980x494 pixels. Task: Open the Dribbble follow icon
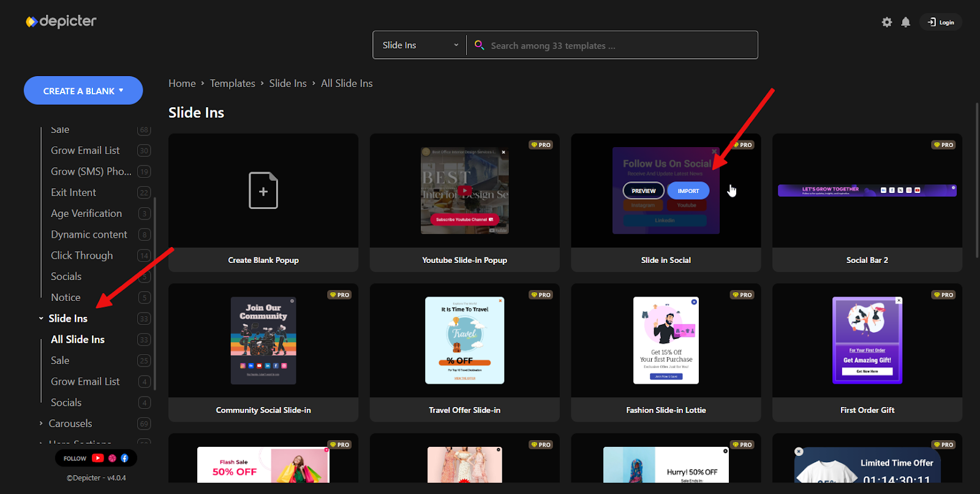(112, 458)
